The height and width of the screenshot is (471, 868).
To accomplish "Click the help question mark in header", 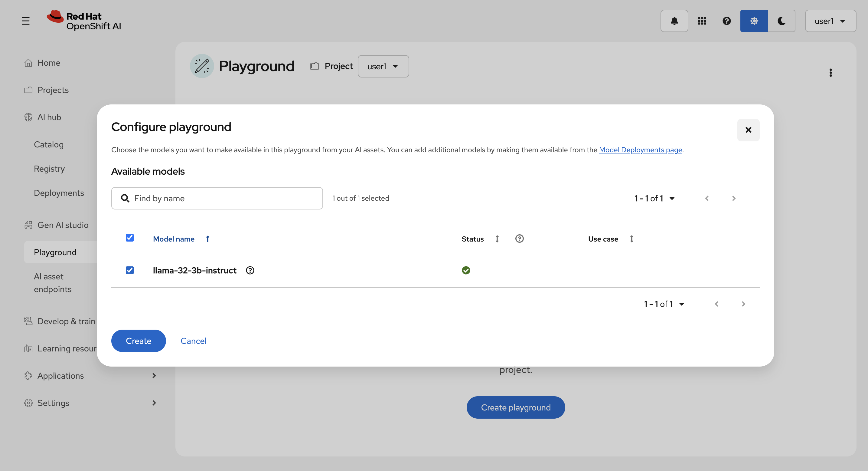I will (x=726, y=21).
